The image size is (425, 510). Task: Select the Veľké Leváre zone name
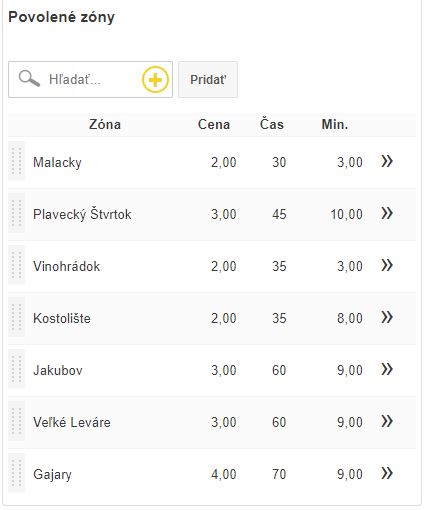point(72,422)
